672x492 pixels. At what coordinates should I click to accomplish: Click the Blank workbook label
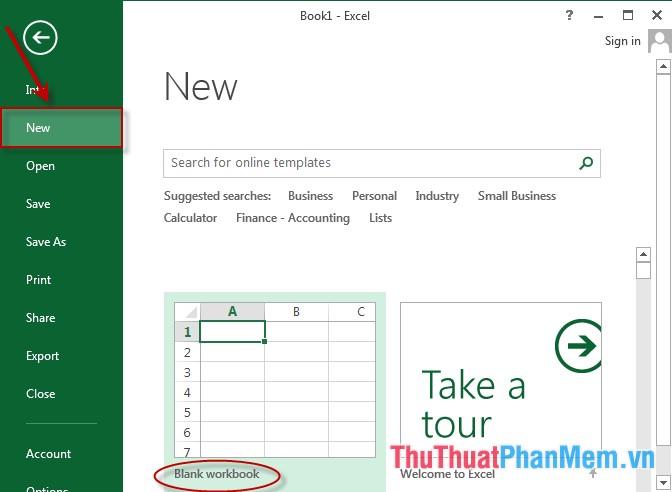pyautogui.click(x=216, y=474)
